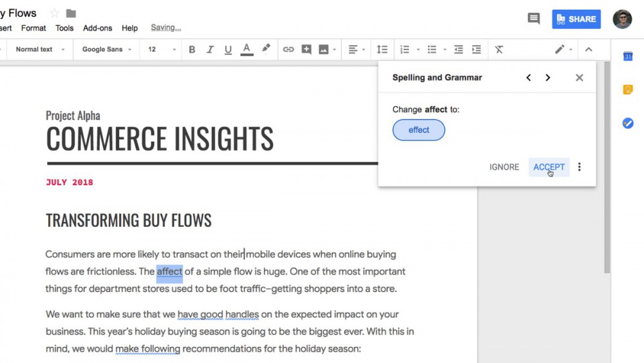Open Tasks from the side panel
The height and width of the screenshot is (363, 644).
tap(628, 123)
